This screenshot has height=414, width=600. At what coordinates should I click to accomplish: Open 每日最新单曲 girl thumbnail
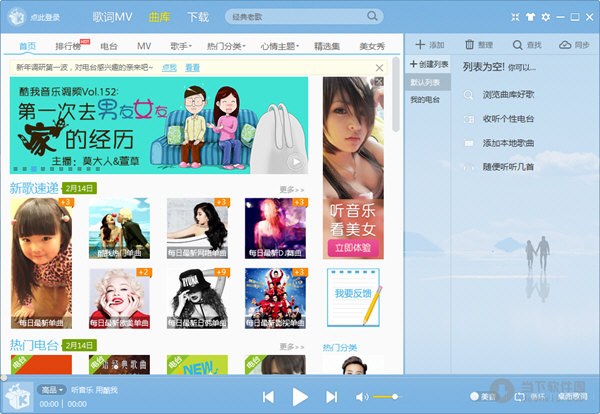[41, 263]
